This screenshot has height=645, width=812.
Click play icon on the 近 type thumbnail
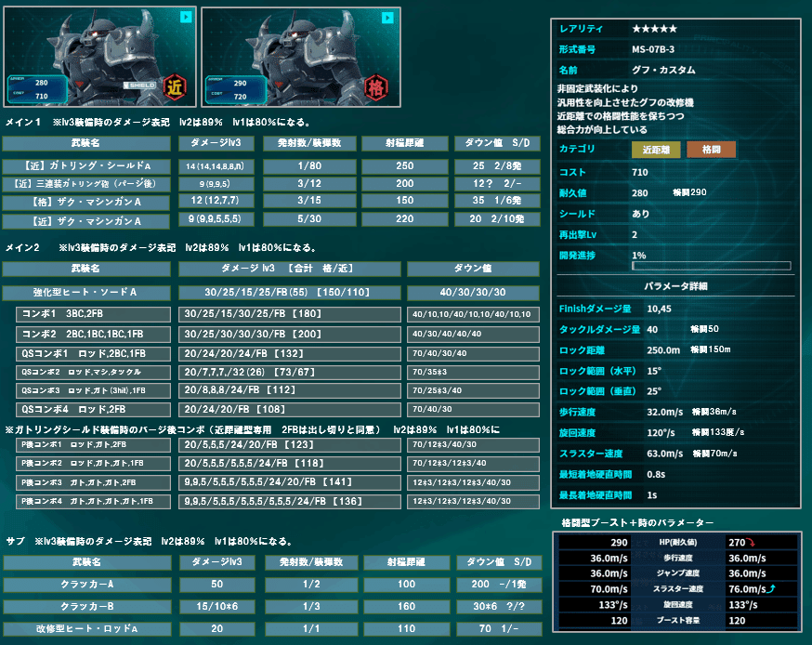click(186, 17)
